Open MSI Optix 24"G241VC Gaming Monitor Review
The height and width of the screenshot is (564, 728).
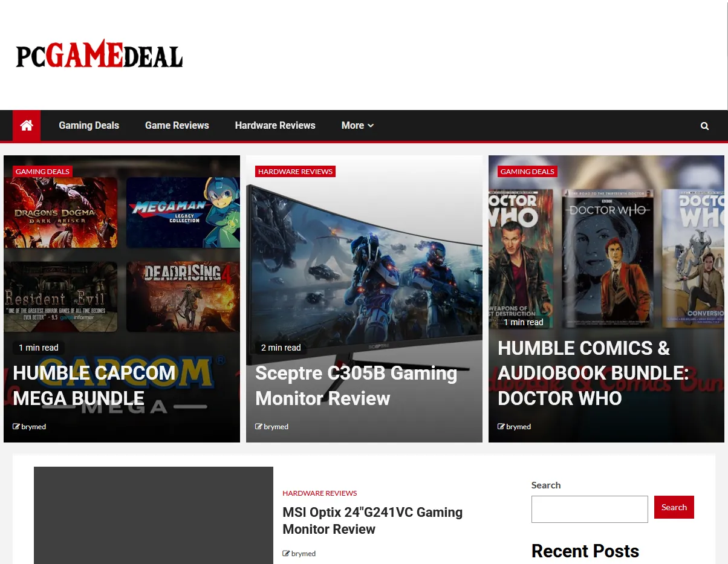pyautogui.click(x=372, y=520)
